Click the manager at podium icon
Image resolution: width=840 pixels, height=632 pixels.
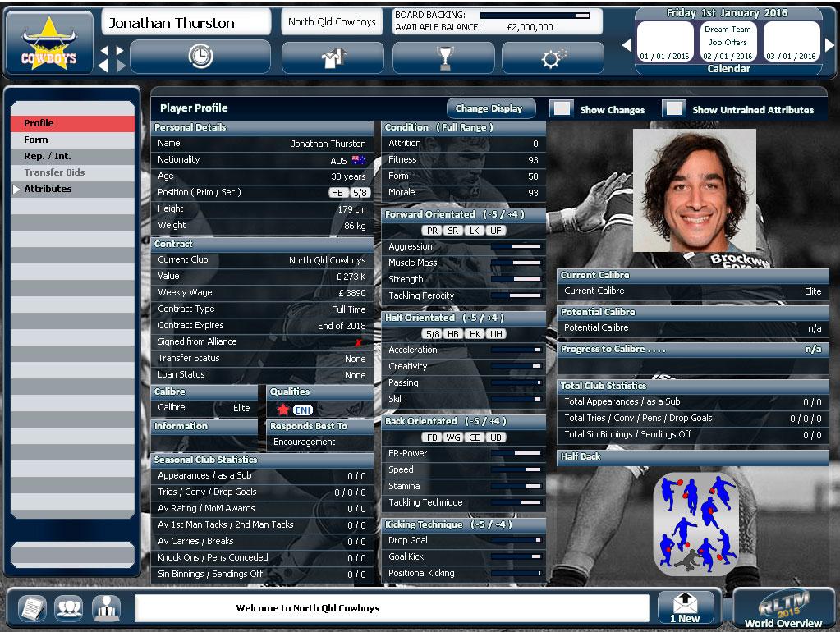point(106,608)
